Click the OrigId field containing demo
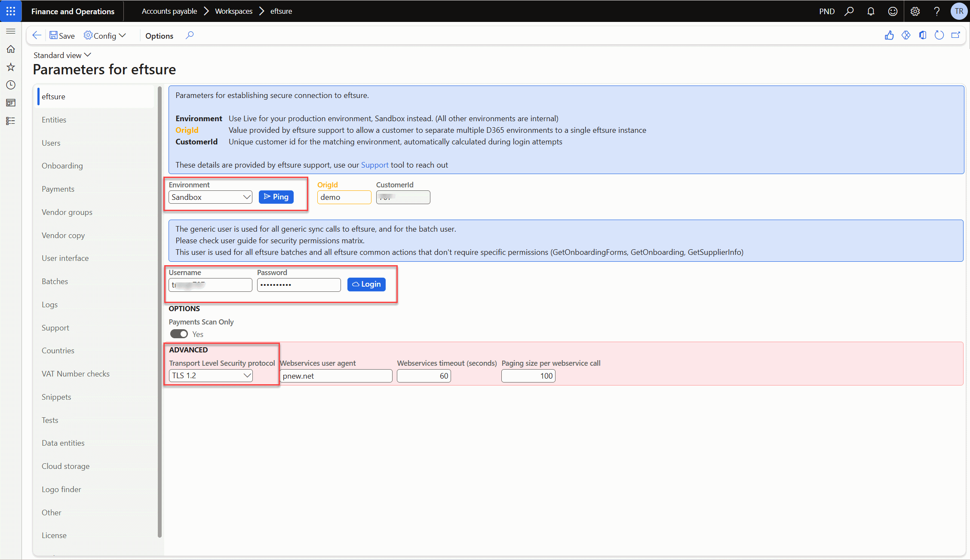The width and height of the screenshot is (970, 560). [x=344, y=197]
